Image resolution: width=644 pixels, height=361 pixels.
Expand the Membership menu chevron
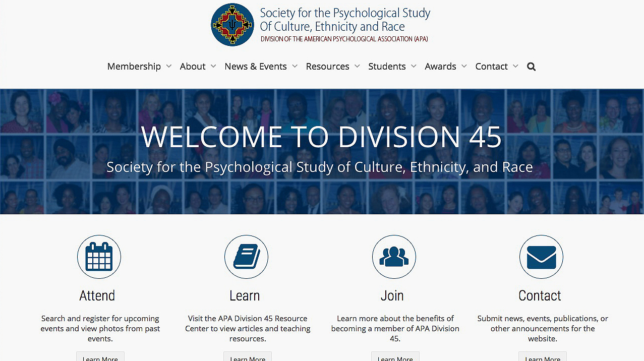pos(169,67)
